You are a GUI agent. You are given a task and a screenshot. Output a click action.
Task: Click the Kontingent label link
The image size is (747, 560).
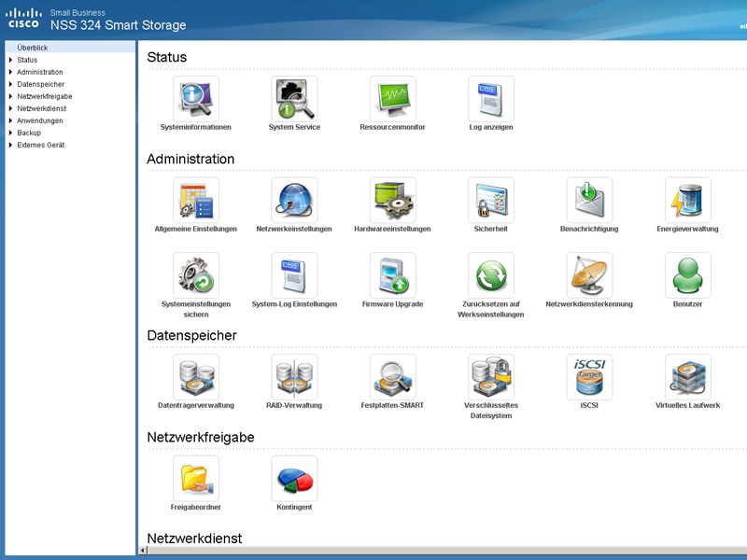294,507
